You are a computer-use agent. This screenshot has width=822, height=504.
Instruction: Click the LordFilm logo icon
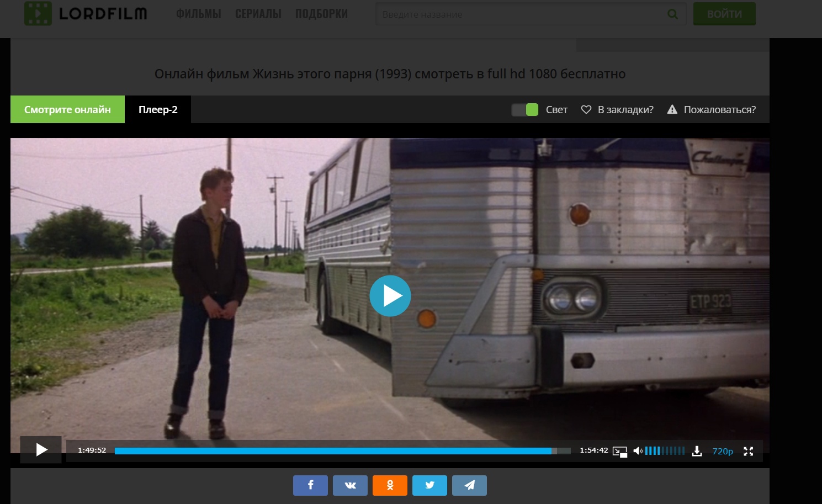38,13
